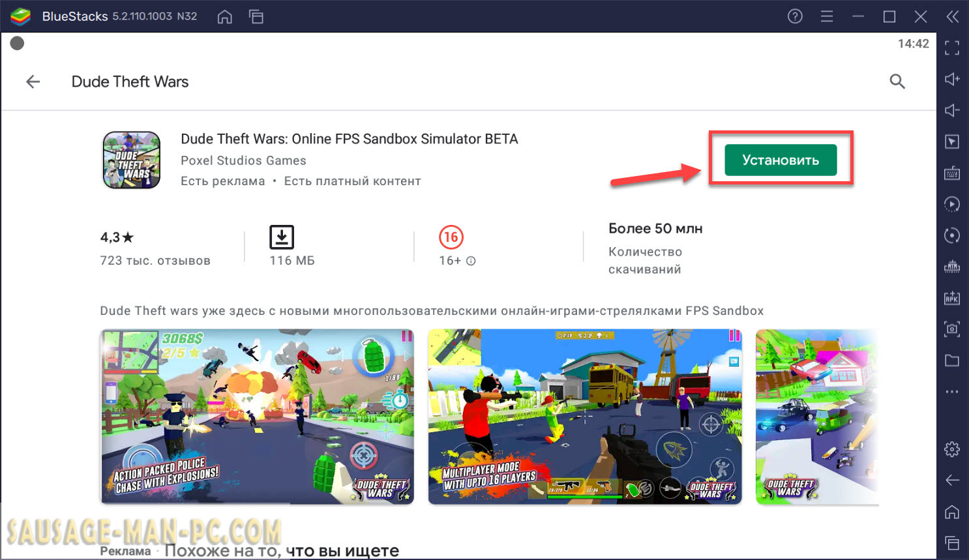This screenshot has width=969, height=560.
Task: Open BlueStacks settings gear icon
Action: click(x=952, y=449)
